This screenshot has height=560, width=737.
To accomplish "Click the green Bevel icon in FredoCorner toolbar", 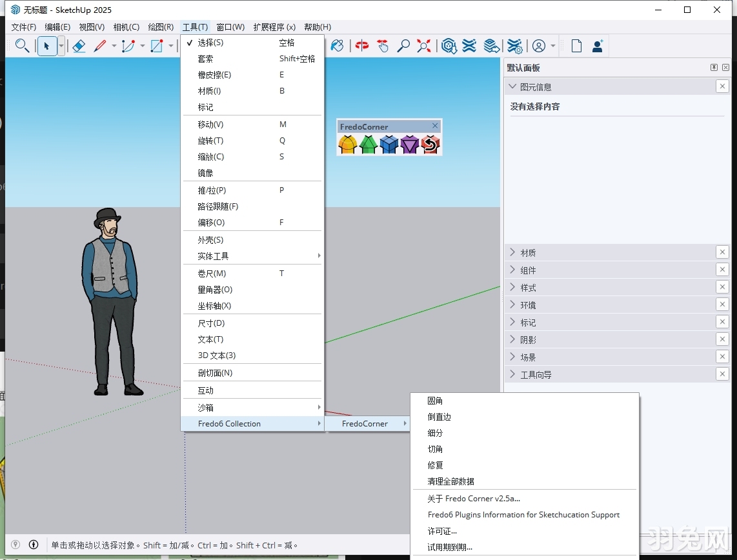I will pos(368,145).
